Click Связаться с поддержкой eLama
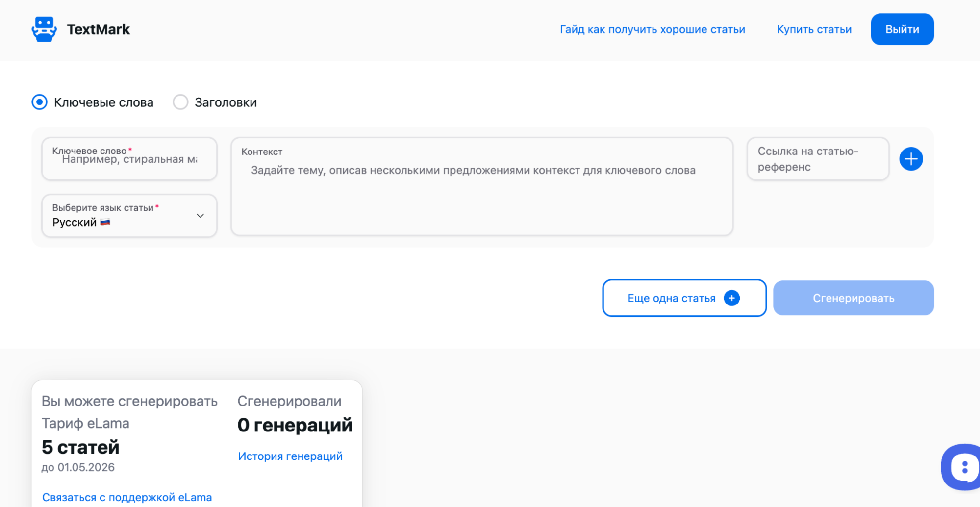980x507 pixels. coord(127,497)
